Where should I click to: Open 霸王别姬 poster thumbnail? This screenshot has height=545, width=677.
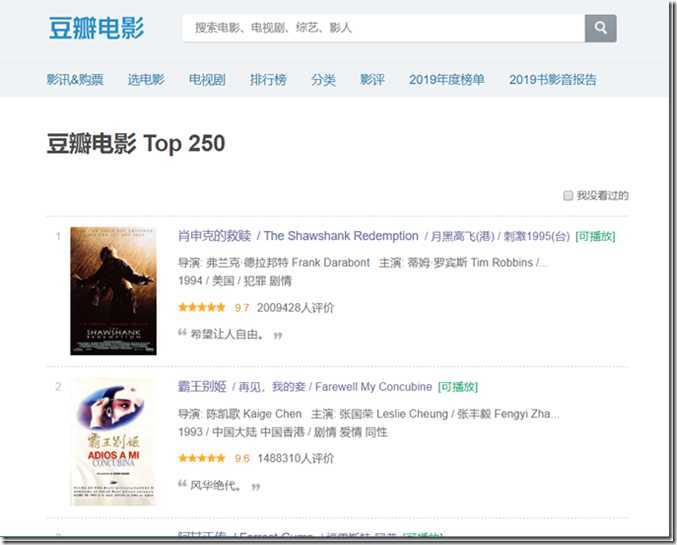point(114,442)
